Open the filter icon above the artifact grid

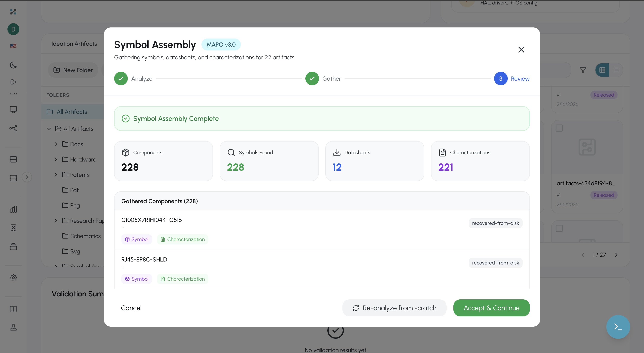pyautogui.click(x=583, y=70)
